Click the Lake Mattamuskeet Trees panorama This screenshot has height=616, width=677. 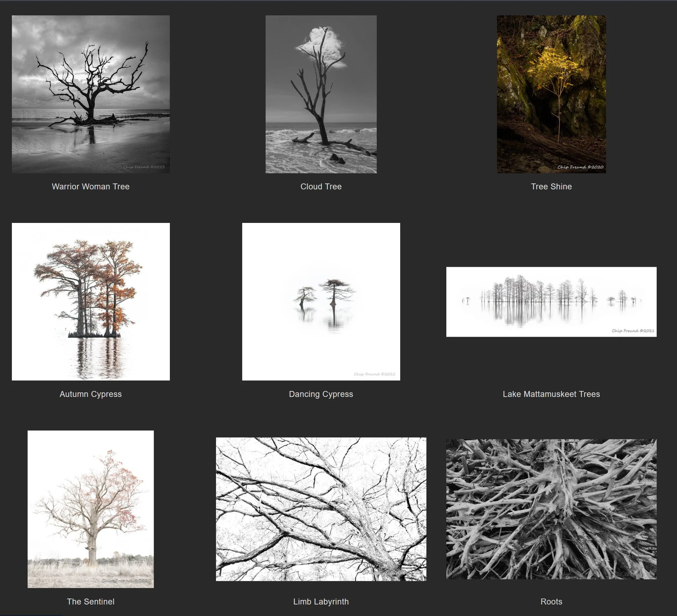pyautogui.click(x=551, y=302)
